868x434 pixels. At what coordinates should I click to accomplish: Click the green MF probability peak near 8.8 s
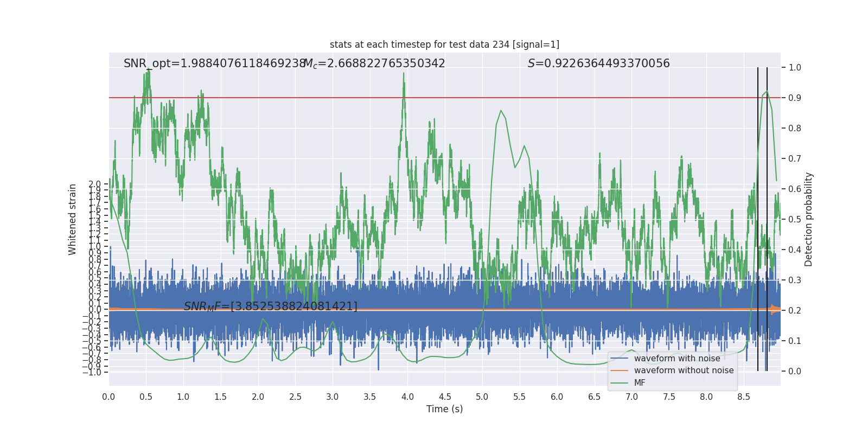pyautogui.click(x=767, y=91)
